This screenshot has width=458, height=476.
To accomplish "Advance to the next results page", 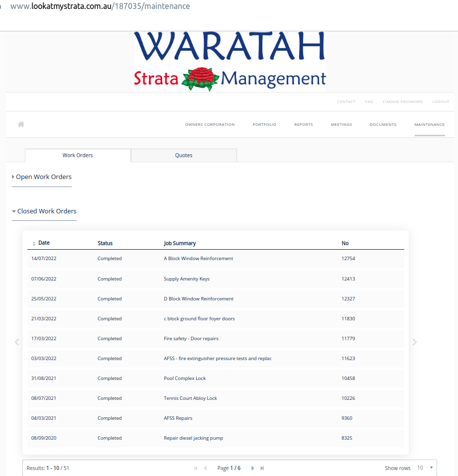I will (253, 468).
